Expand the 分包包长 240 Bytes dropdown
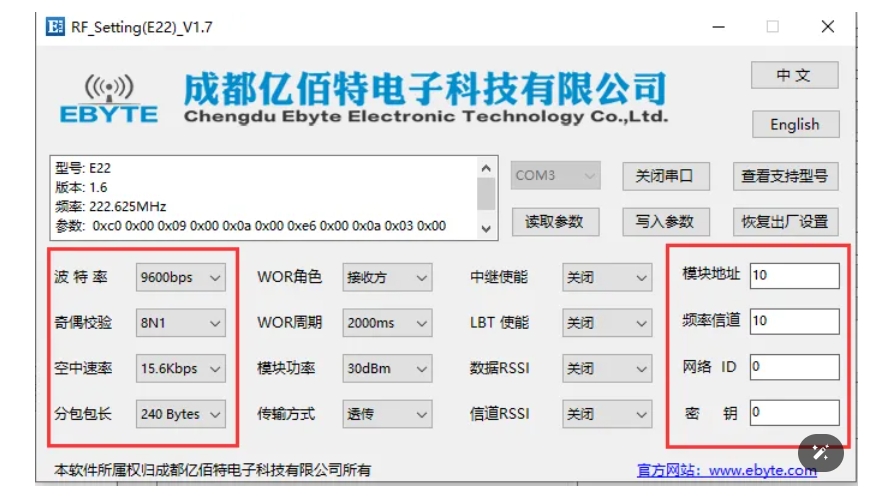Screen dimensions: 894x498 point(181,414)
